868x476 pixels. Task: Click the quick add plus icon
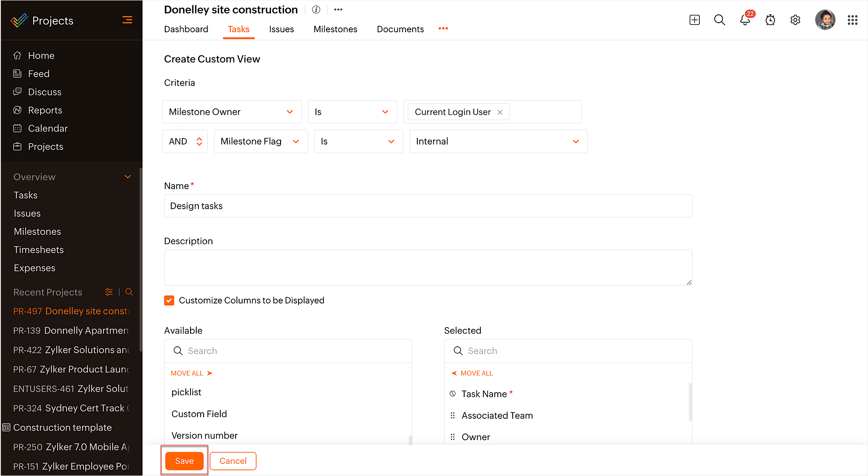tap(694, 20)
